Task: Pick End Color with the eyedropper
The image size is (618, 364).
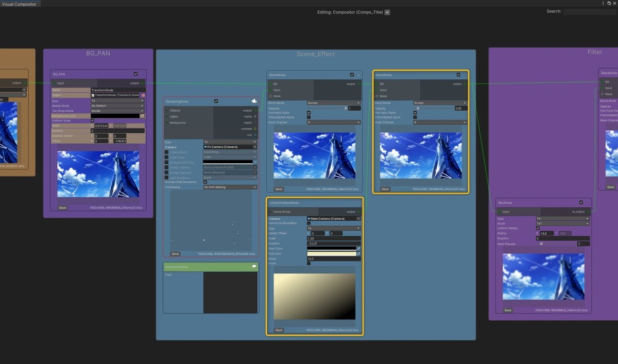Action: pyautogui.click(x=358, y=254)
